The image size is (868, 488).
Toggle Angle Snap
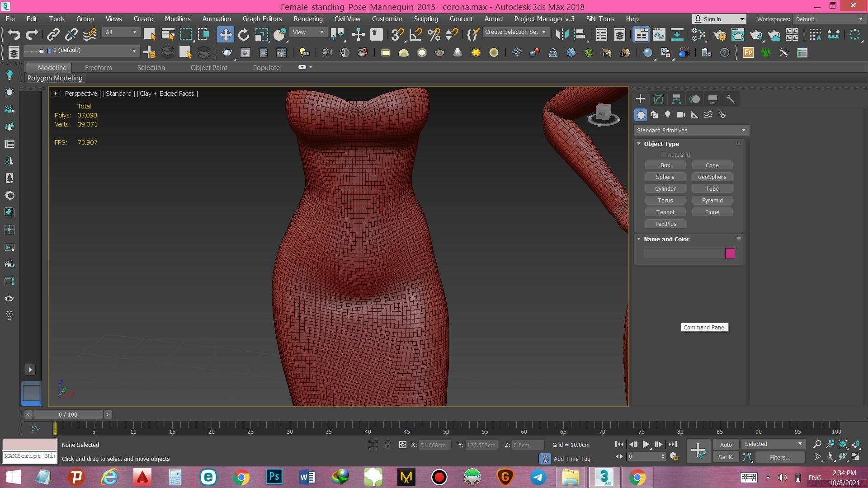pyautogui.click(x=415, y=34)
